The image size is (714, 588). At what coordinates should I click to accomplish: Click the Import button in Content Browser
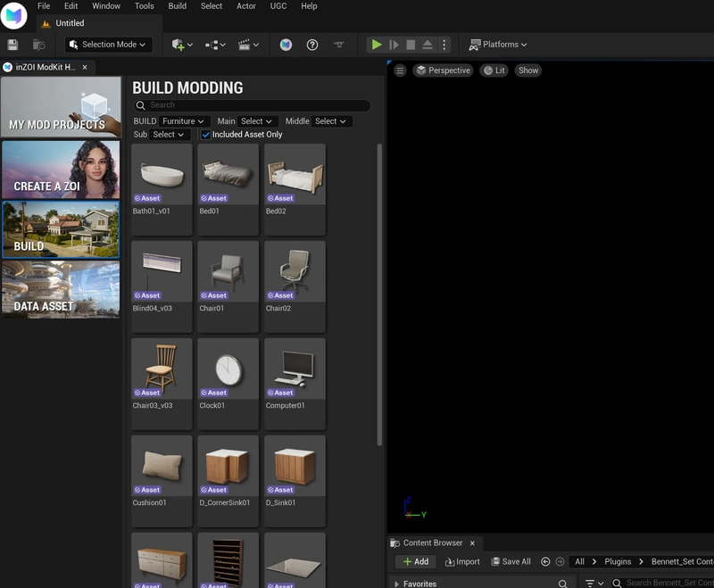point(462,561)
